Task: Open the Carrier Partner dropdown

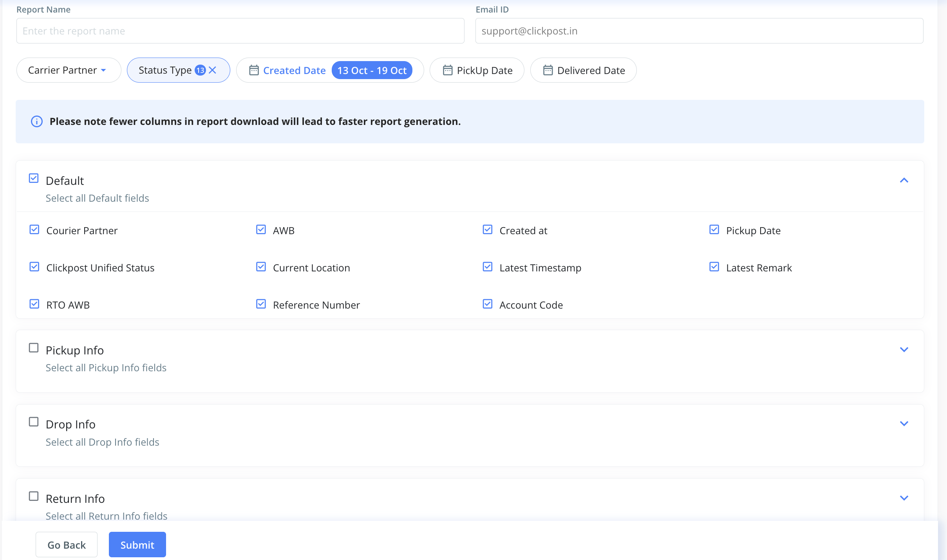Action: coord(68,70)
